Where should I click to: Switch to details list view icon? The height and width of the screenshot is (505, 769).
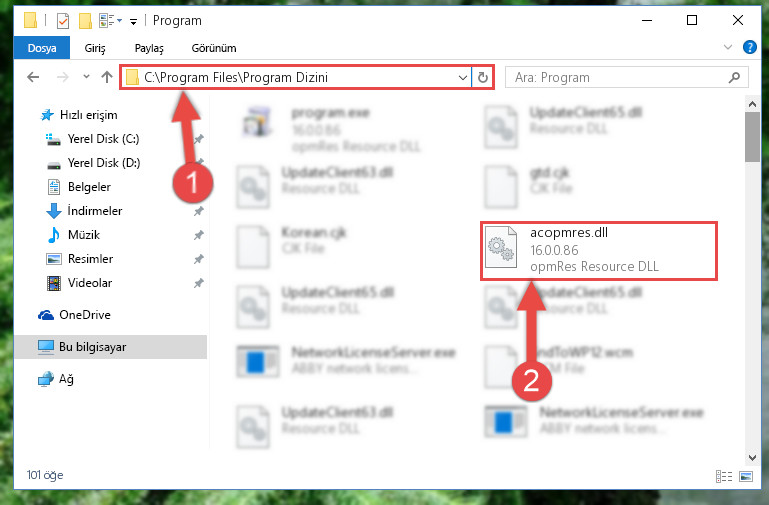(x=724, y=476)
